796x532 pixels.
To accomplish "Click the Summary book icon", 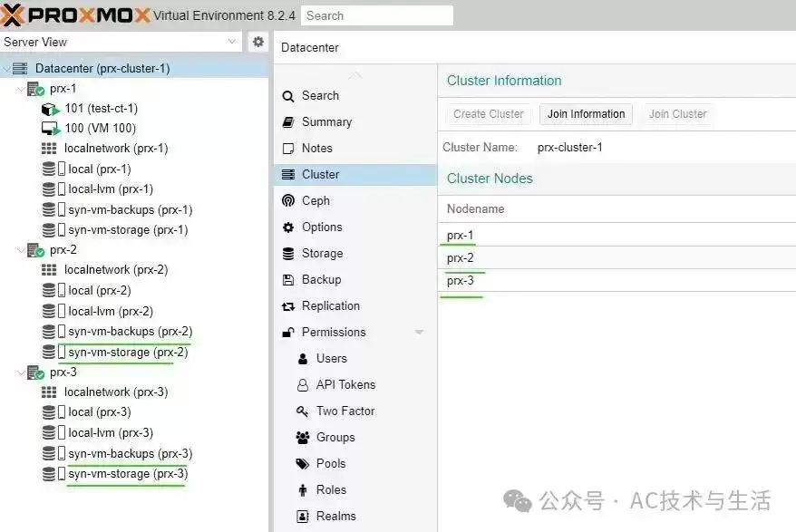I will coord(287,121).
